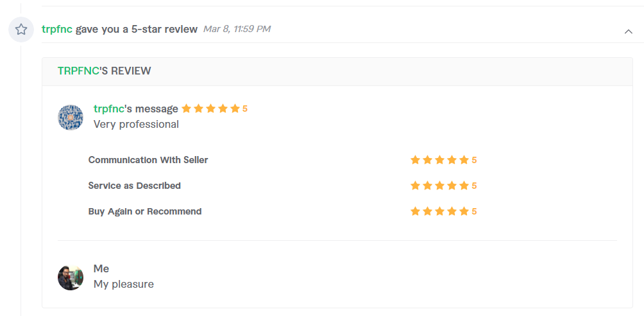This screenshot has height=316, width=644.
Task: Click the 'Very professional' review text
Action: tap(136, 124)
